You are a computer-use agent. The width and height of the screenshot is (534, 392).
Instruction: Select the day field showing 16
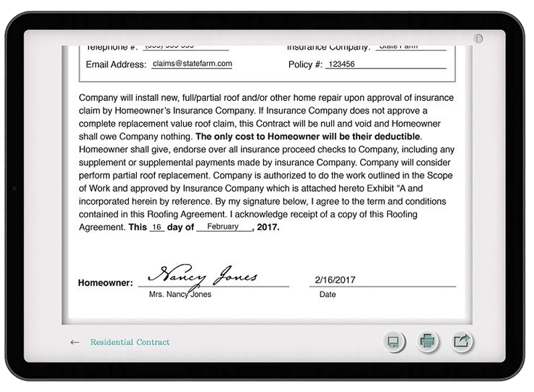[156, 228]
